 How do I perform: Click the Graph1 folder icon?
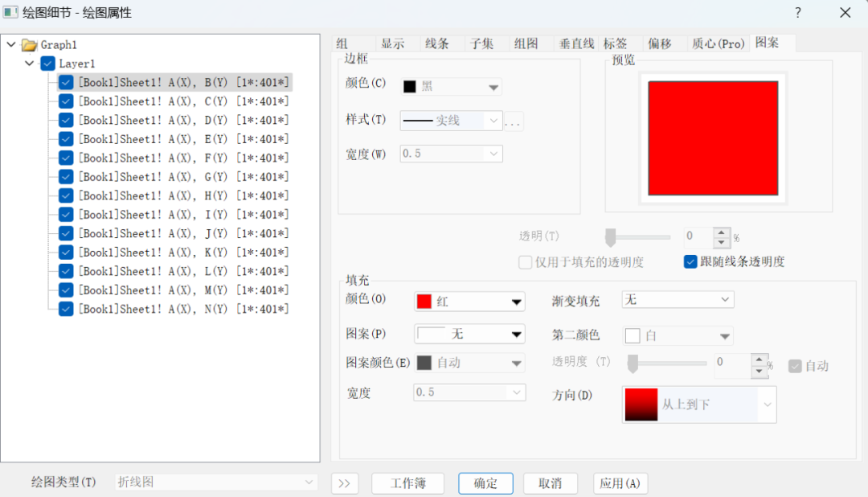pos(30,45)
